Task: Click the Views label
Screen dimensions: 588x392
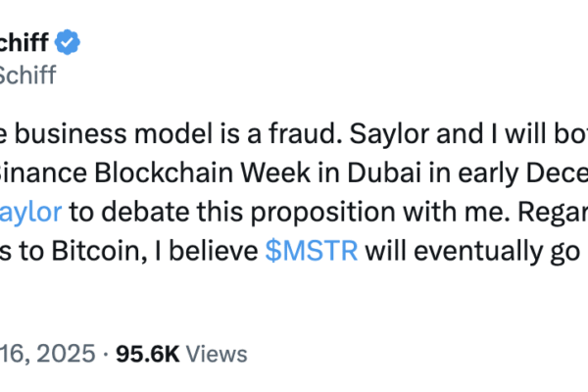Action: click(217, 354)
